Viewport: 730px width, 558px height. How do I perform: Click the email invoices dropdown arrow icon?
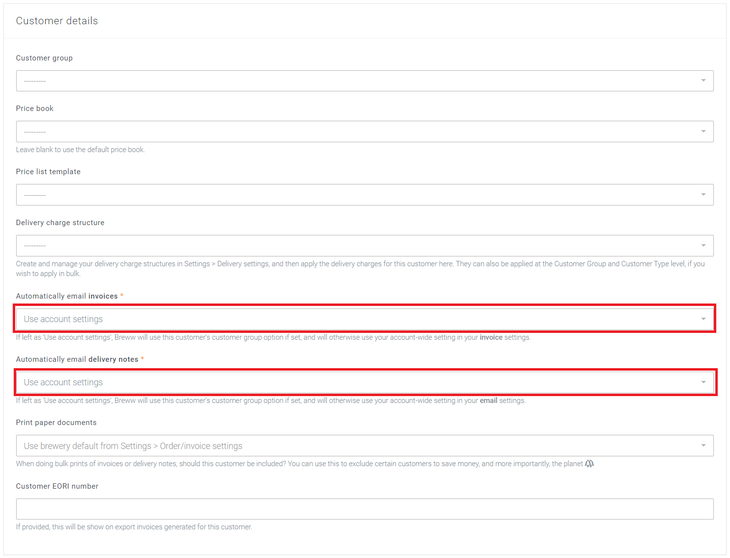click(x=703, y=319)
